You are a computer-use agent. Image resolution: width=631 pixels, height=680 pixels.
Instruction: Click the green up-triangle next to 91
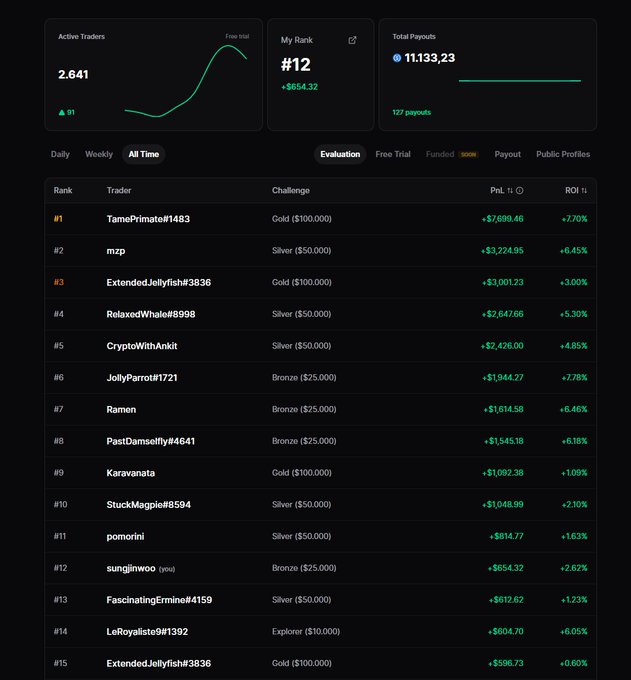62,112
